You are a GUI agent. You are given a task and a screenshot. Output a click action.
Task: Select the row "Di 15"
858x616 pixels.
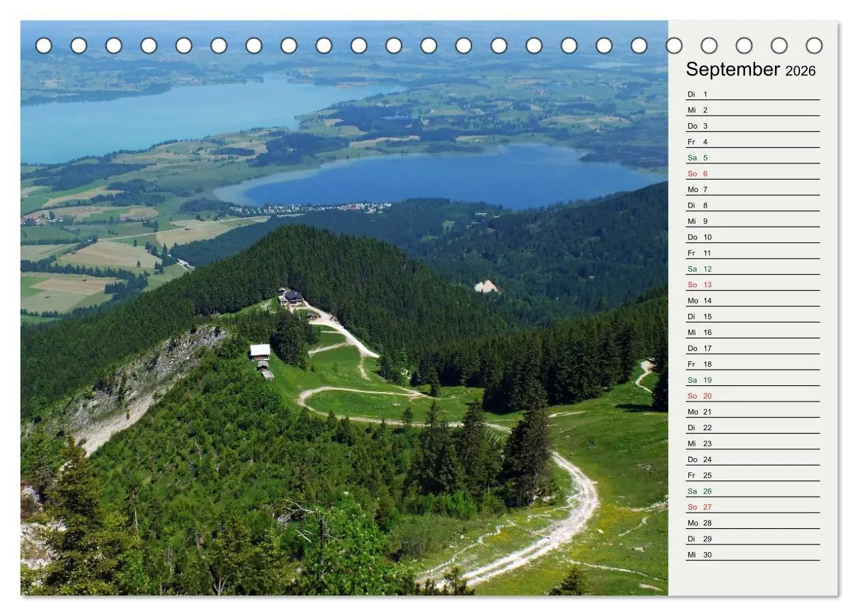coord(752,317)
